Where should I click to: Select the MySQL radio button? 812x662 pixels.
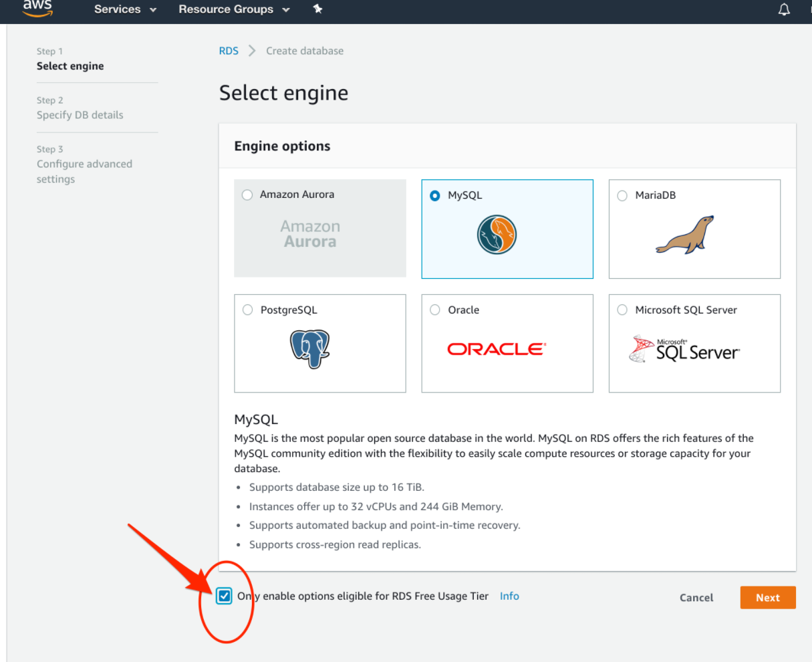point(435,195)
